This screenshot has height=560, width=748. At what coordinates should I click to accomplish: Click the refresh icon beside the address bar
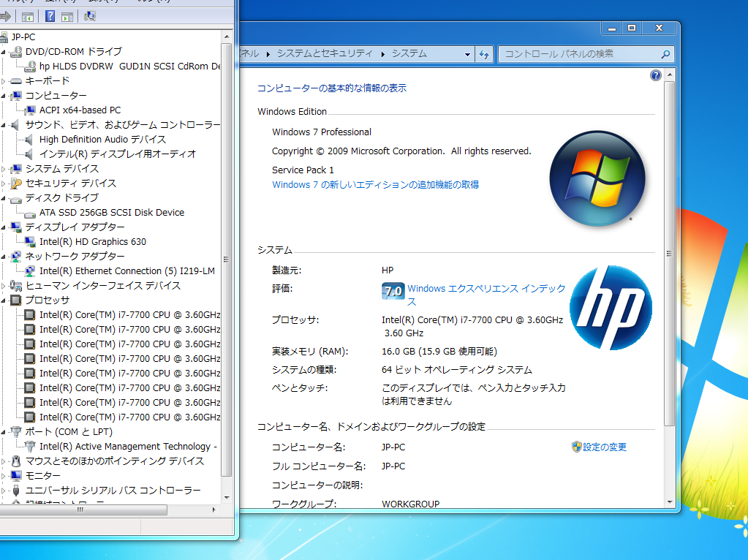point(483,53)
